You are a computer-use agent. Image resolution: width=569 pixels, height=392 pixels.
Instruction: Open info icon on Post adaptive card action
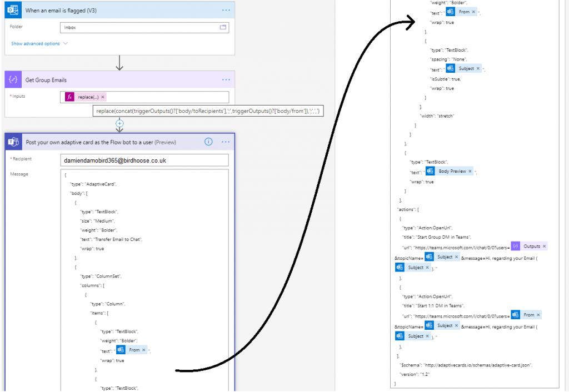click(208, 142)
